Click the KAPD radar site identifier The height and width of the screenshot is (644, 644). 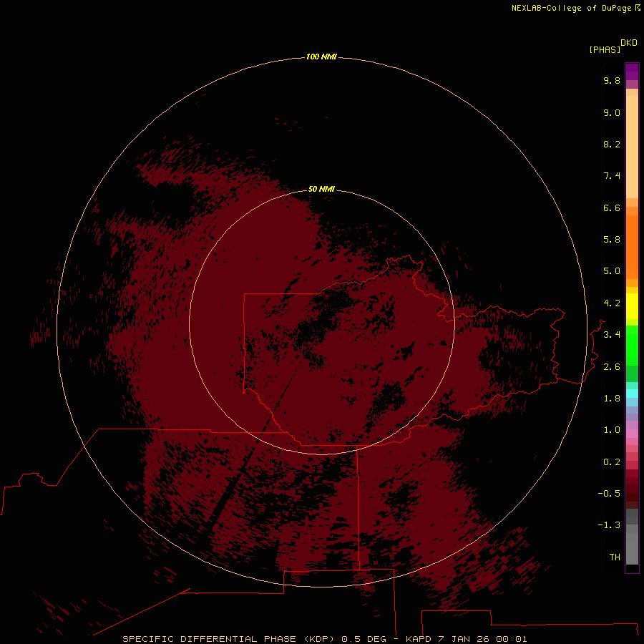(x=418, y=639)
